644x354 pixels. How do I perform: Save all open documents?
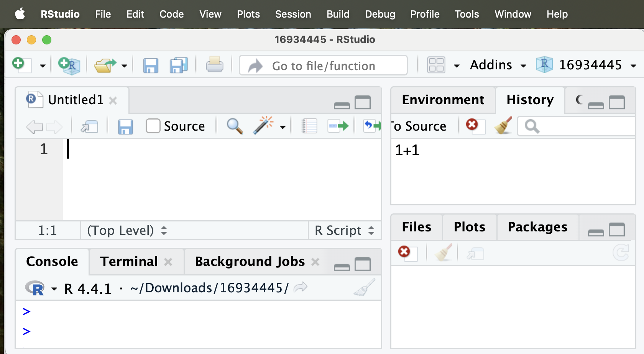click(177, 65)
